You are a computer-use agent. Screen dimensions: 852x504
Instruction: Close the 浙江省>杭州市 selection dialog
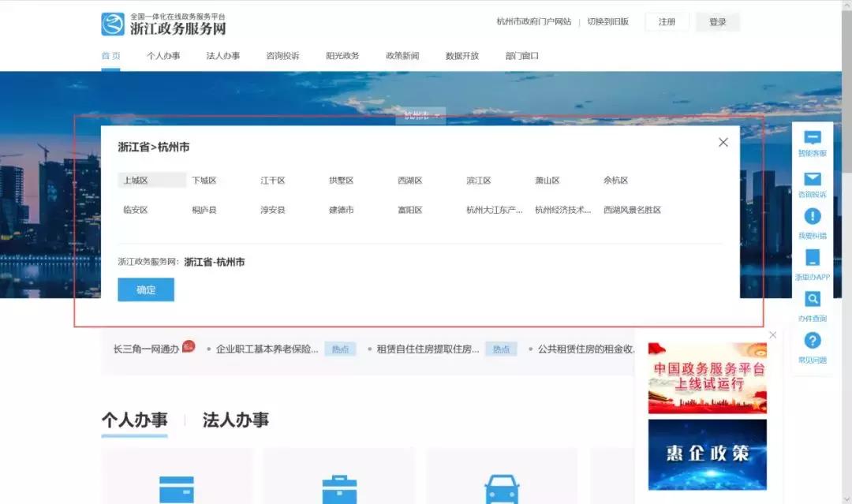pyautogui.click(x=723, y=142)
